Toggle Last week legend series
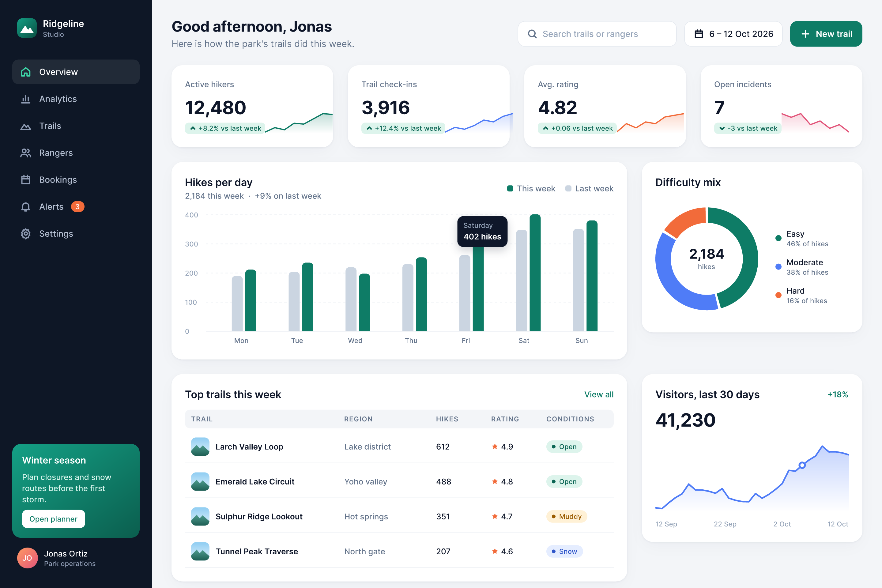882x588 pixels. click(x=589, y=189)
